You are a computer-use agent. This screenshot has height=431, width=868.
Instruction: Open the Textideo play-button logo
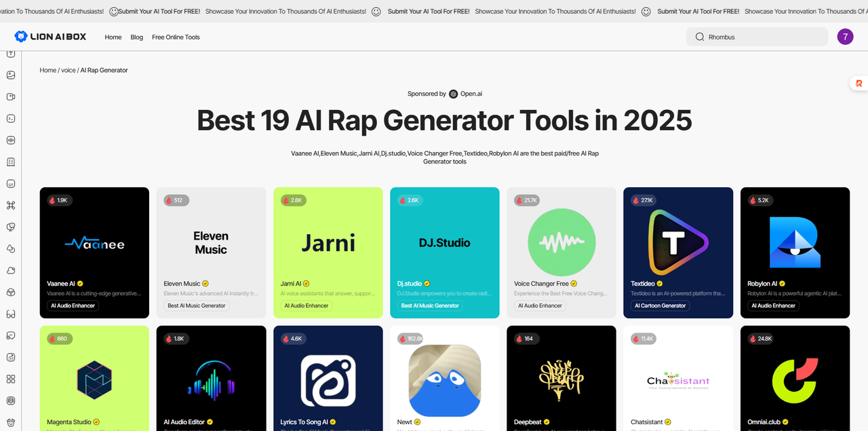[678, 242]
